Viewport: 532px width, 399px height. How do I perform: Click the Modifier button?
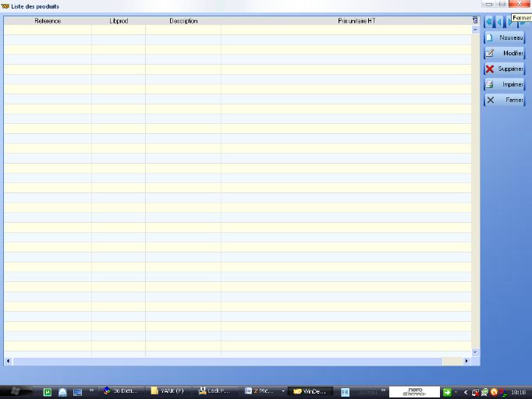click(504, 53)
